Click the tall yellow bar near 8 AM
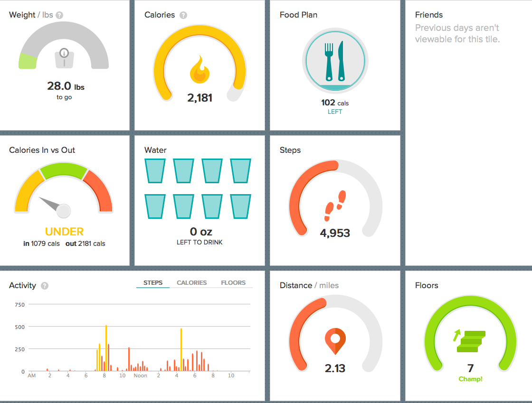The image size is (532, 403). [106, 348]
